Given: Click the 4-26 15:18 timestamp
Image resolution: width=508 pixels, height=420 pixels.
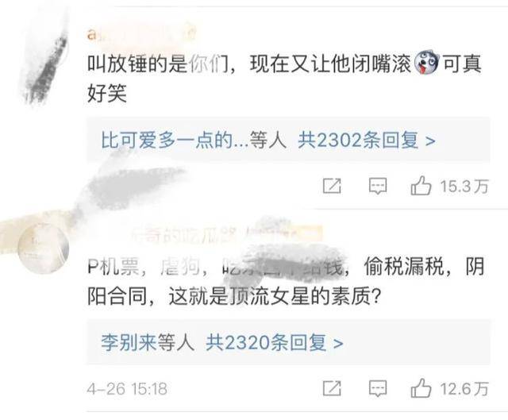Looking at the screenshot, I should click(127, 388).
